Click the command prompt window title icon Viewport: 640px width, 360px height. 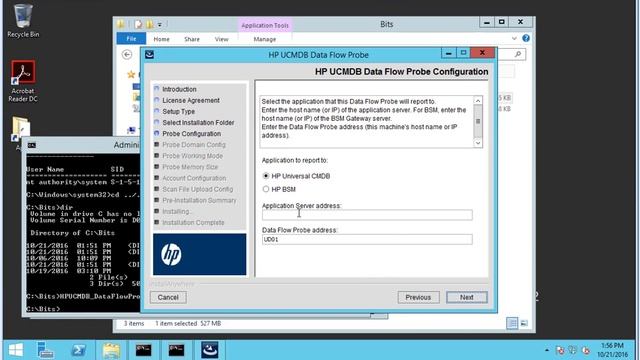(32, 145)
